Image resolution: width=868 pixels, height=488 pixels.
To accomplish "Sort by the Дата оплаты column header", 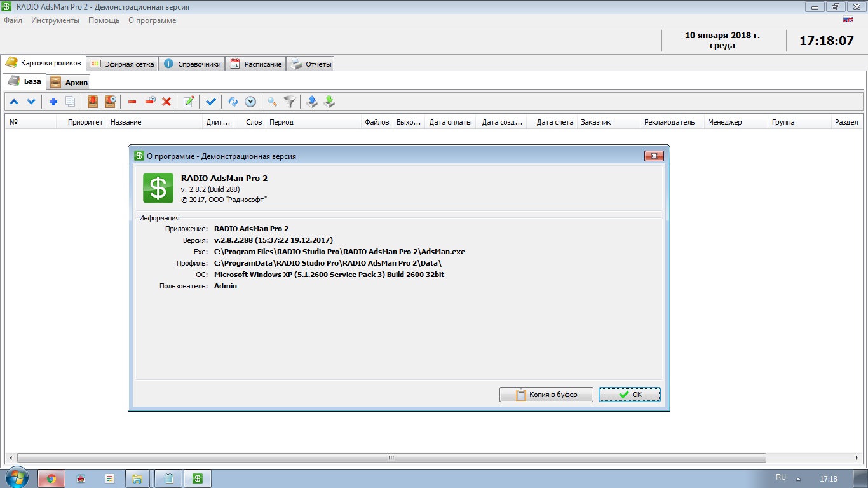I will tap(450, 122).
